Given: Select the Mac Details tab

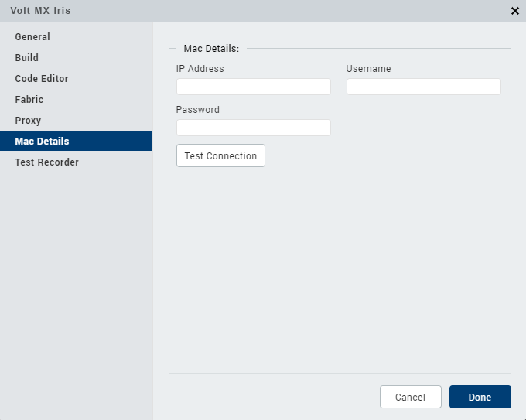Looking at the screenshot, I should click(x=42, y=142).
